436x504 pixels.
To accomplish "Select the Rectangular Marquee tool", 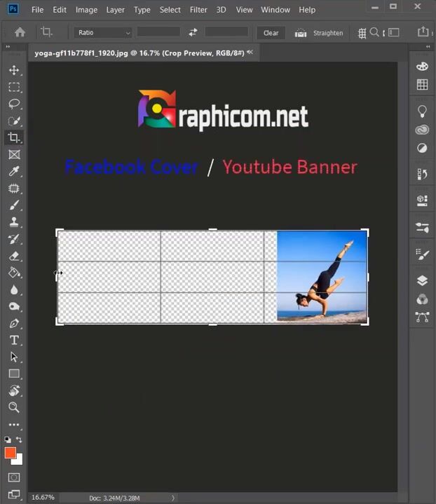I will coord(14,87).
